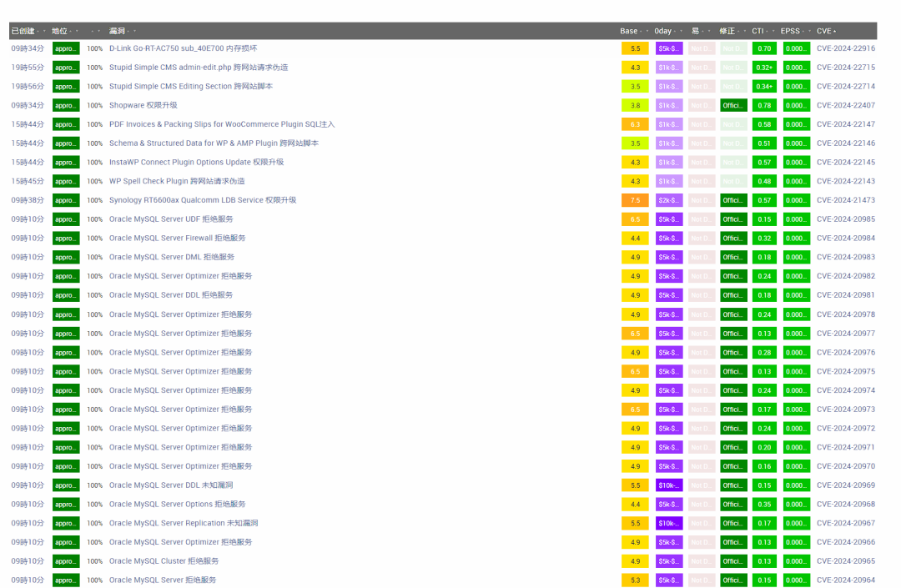Sort descending by Base column arrow

647,31
